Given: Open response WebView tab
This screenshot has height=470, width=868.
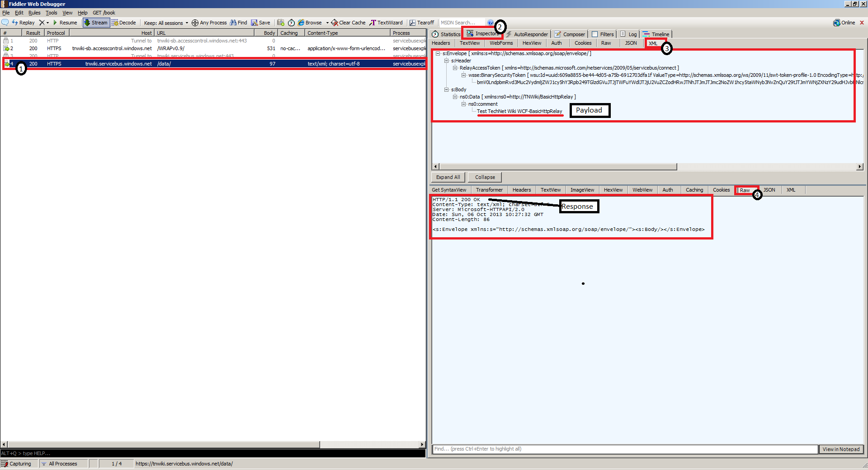Looking at the screenshot, I should (642, 190).
